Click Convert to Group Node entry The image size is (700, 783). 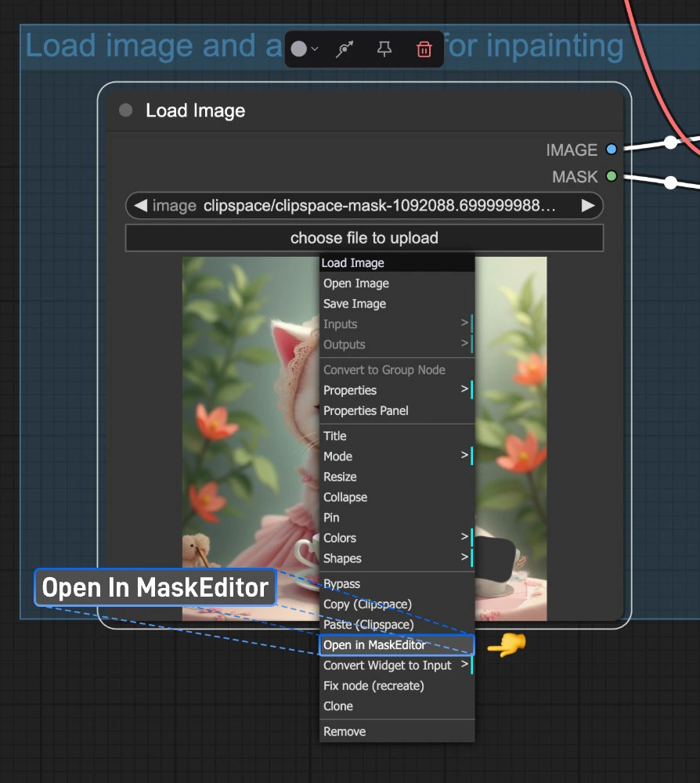coord(397,370)
